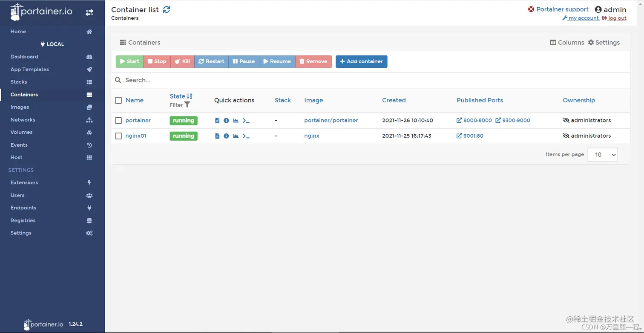Click the Events history icon in sidebar
Image resolution: width=644 pixels, height=333 pixels.
[x=89, y=145]
